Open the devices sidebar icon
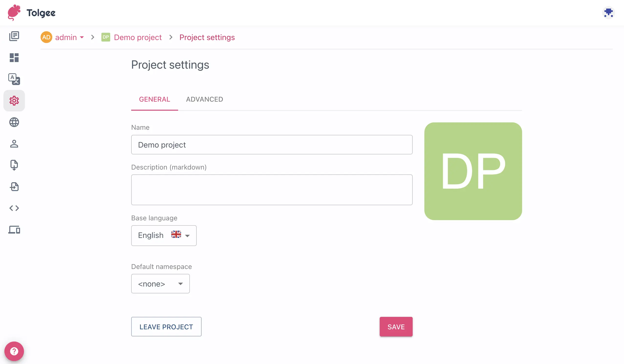The image size is (624, 364). pyautogui.click(x=14, y=230)
